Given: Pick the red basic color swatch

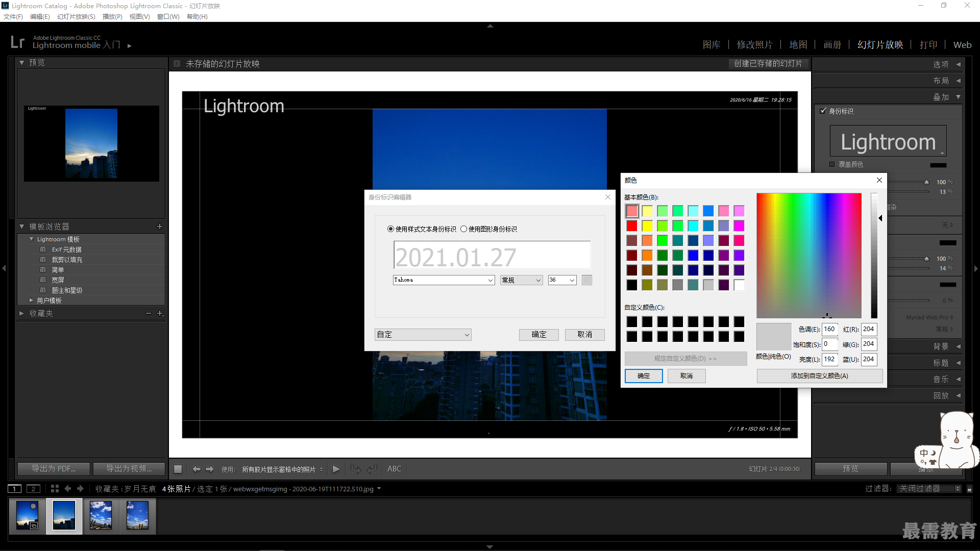Looking at the screenshot, I should coord(632,226).
